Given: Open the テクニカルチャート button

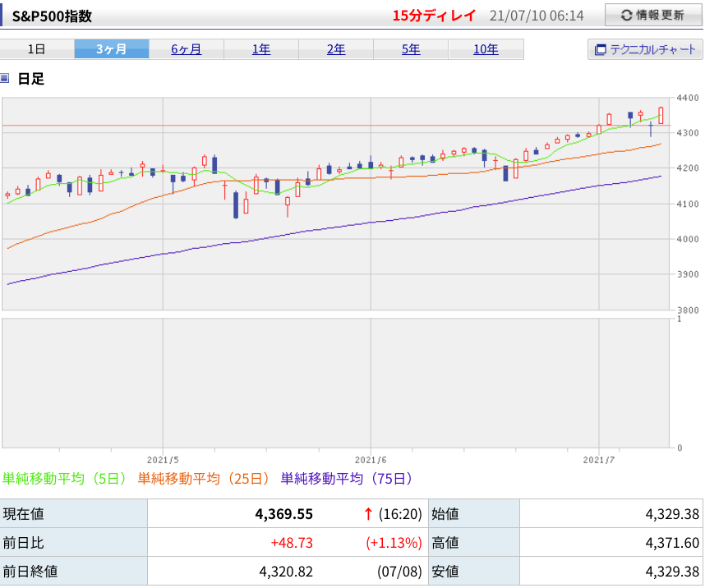Looking at the screenshot, I should [645, 49].
